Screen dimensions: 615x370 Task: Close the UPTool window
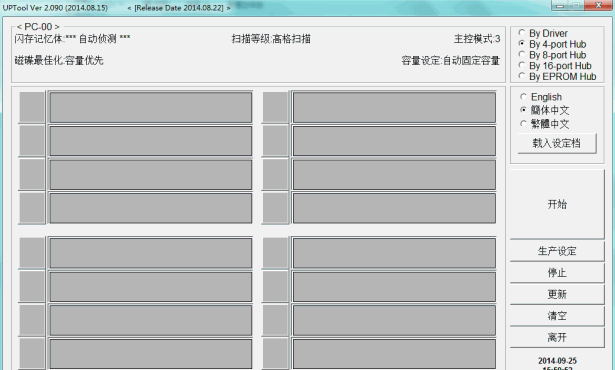coord(599,5)
